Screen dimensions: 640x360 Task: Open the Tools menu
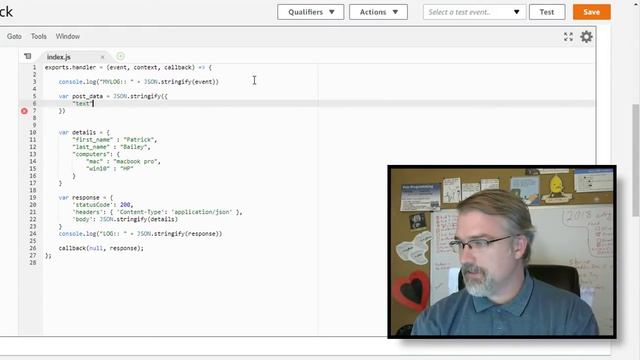pyautogui.click(x=39, y=36)
